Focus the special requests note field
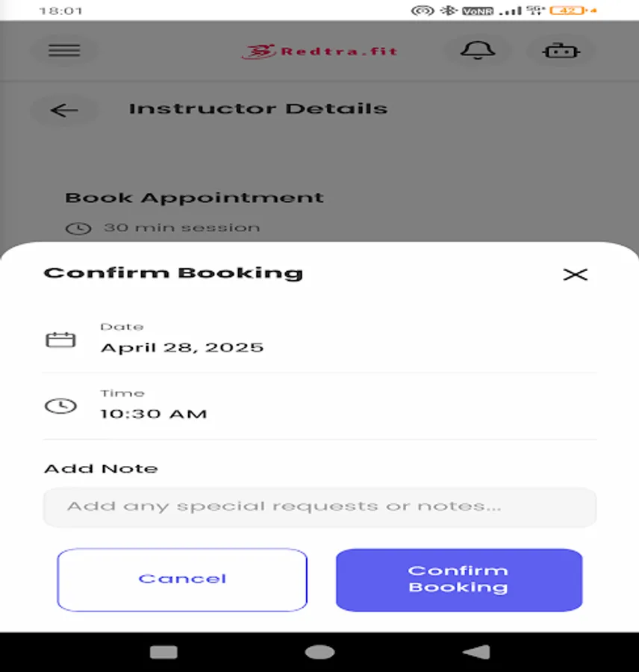Viewport: 639px width, 672px height. tap(319, 507)
